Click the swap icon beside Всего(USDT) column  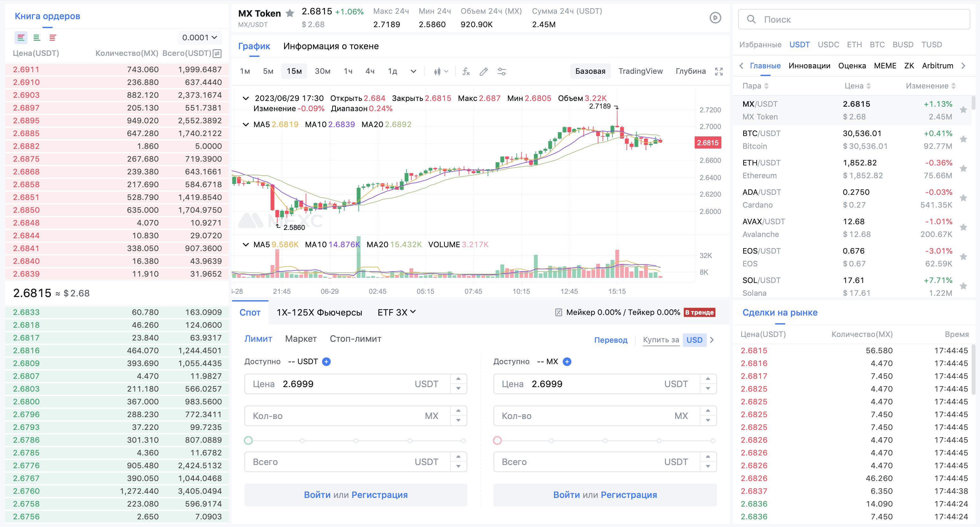217,53
